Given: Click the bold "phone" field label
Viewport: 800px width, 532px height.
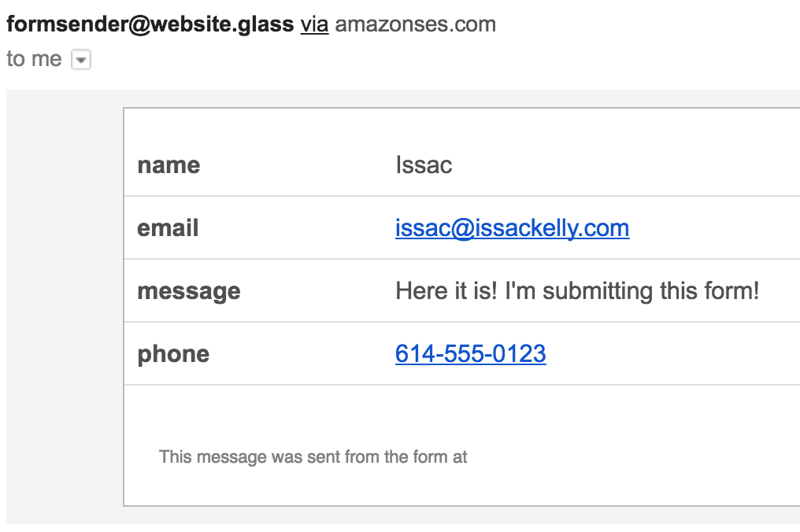Looking at the screenshot, I should (x=173, y=354).
